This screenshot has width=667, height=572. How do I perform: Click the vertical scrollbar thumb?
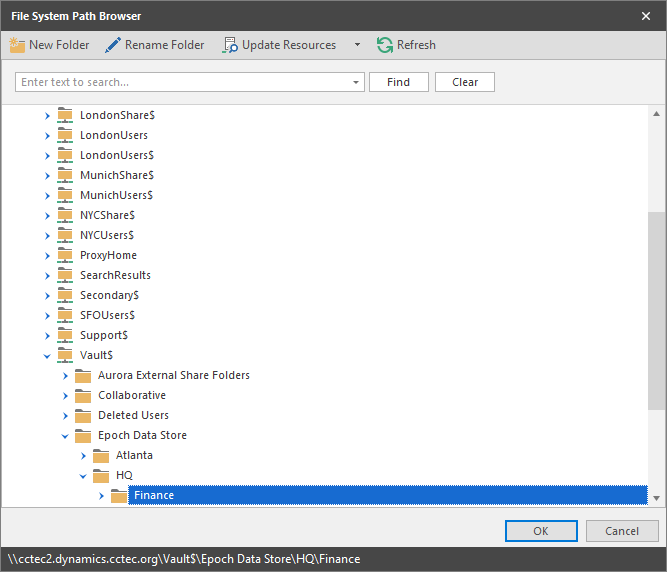pos(656,310)
